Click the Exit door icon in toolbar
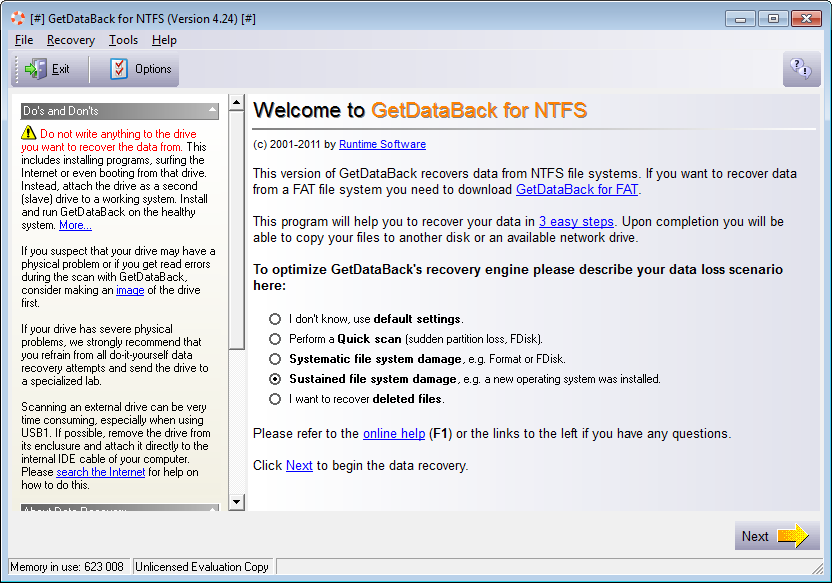Screen dimensions: 832x583 pos(36,69)
